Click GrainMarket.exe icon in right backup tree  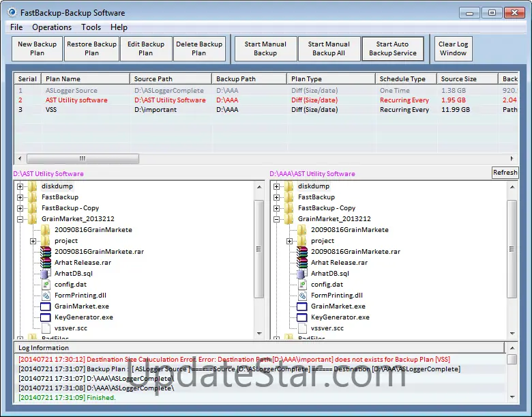point(302,306)
